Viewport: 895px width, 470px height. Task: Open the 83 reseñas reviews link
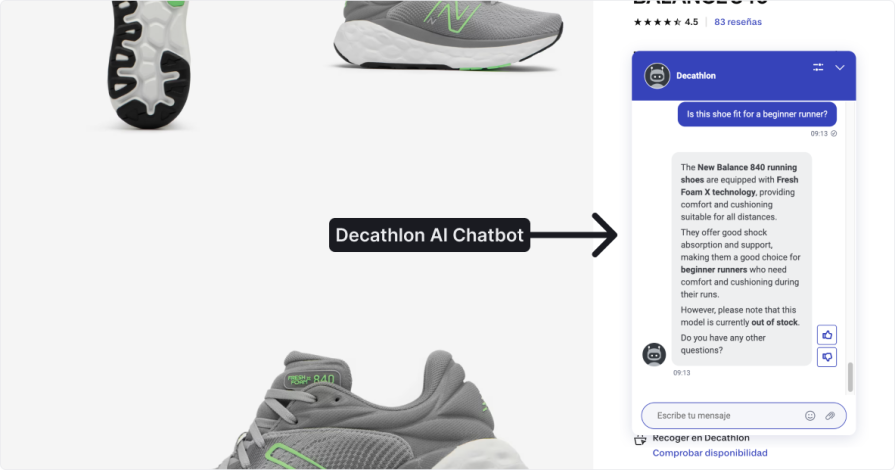point(737,22)
